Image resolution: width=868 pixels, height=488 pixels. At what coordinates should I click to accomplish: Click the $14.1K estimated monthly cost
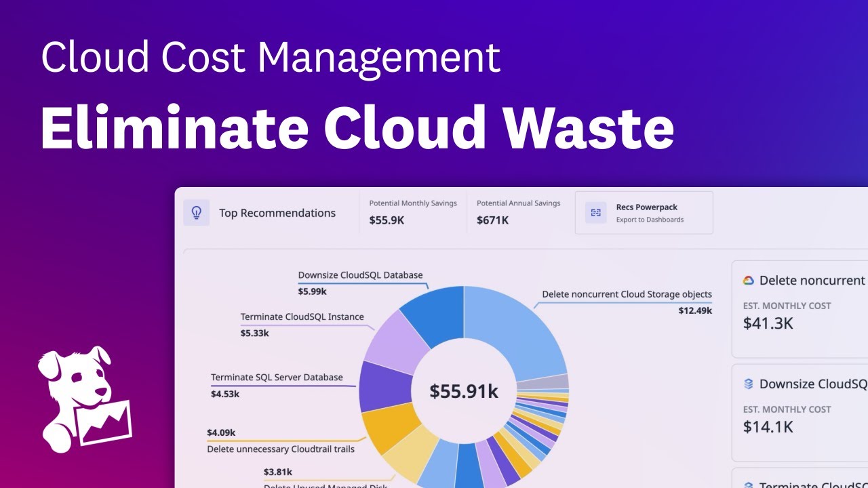(768, 427)
